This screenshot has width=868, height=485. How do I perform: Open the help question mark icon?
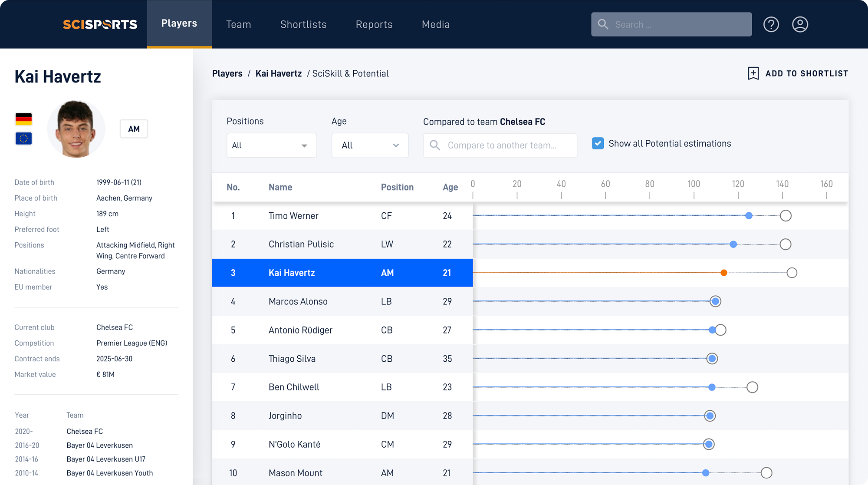(771, 24)
